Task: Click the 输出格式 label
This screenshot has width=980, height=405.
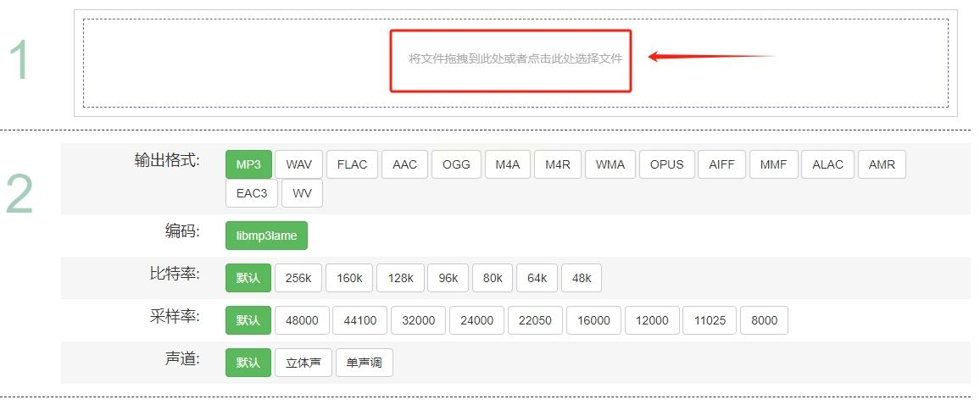Action: coord(167,160)
